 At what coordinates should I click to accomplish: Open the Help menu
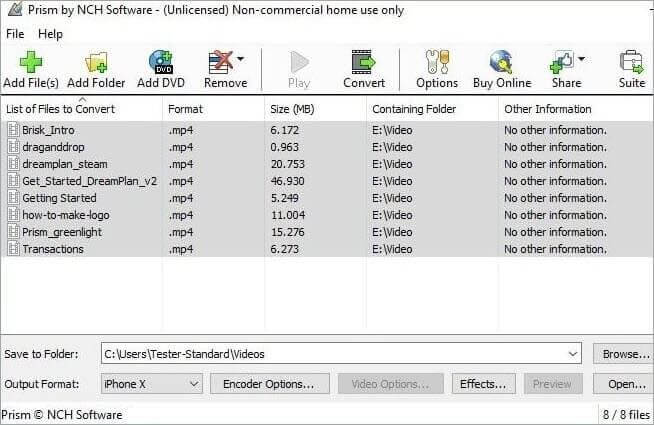click(50, 34)
